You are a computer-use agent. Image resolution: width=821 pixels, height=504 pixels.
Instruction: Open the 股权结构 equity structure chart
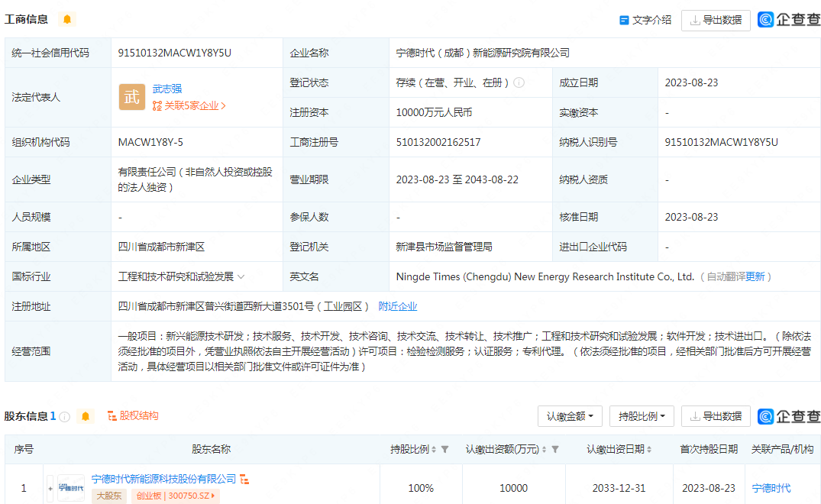click(x=137, y=416)
